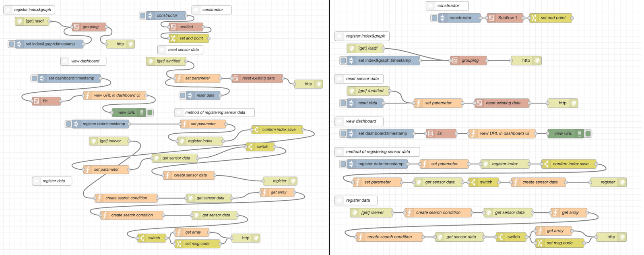
Task: Click response icon on register node, right flow
Action: click(x=622, y=182)
